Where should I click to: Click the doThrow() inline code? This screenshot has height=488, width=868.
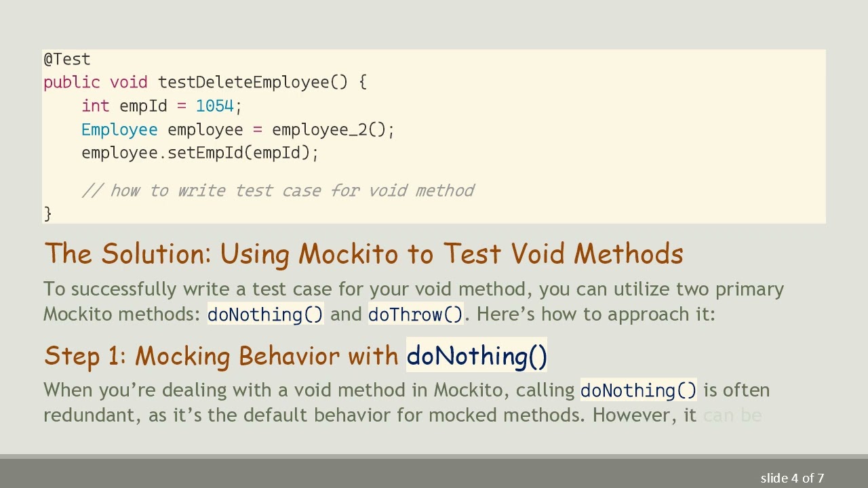pyautogui.click(x=415, y=314)
